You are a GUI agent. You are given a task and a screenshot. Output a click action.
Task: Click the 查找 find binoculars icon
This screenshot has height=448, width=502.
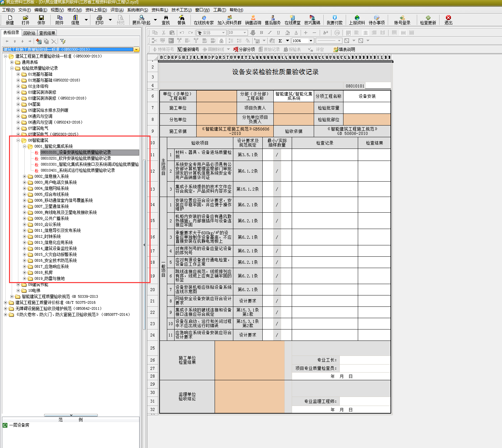[x=166, y=20]
